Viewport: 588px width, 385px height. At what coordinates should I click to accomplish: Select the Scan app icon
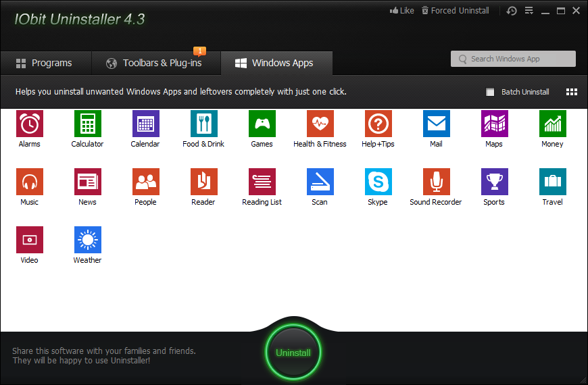click(x=320, y=182)
